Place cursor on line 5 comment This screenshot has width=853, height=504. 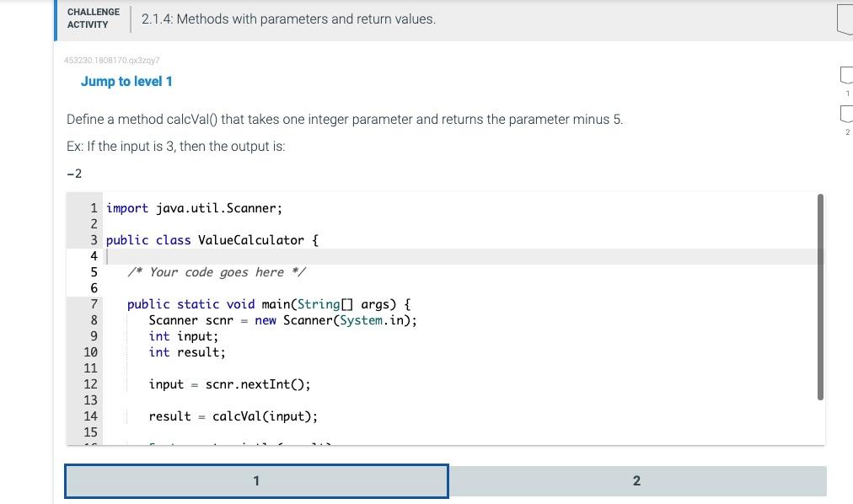coord(215,271)
